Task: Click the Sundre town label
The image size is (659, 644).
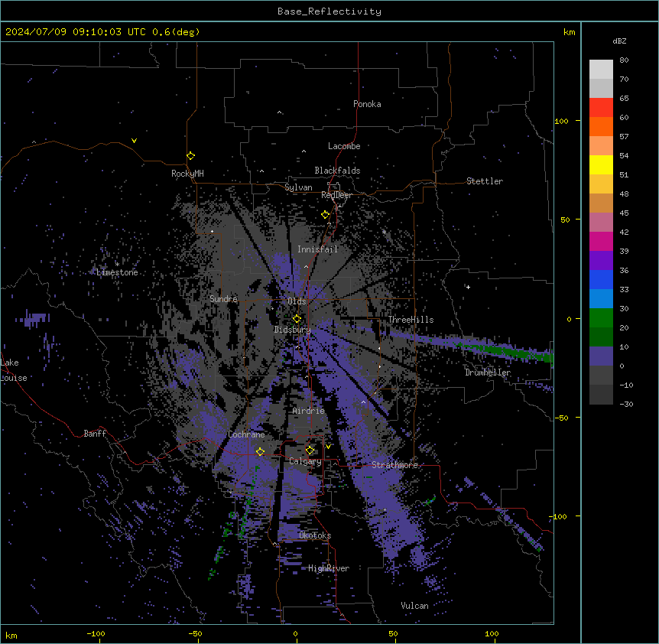Action: pos(223,299)
